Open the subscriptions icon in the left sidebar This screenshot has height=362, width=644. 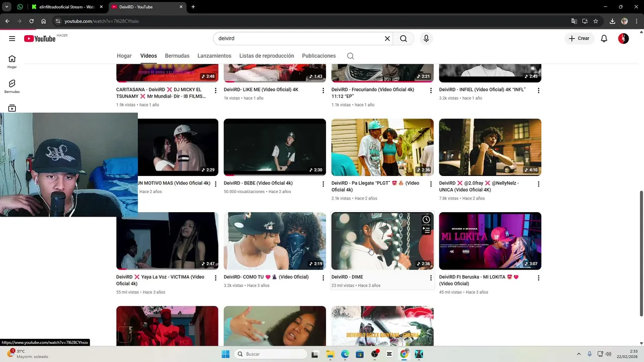tap(12, 108)
